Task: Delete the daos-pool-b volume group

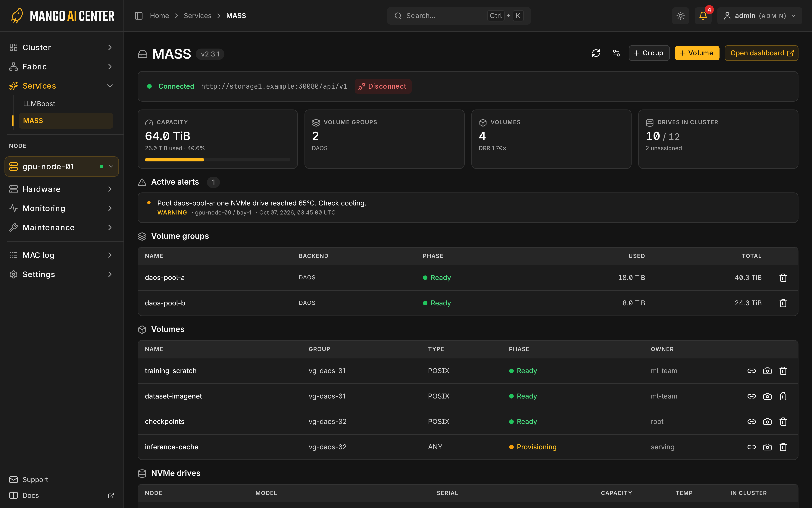Action: 783,303
